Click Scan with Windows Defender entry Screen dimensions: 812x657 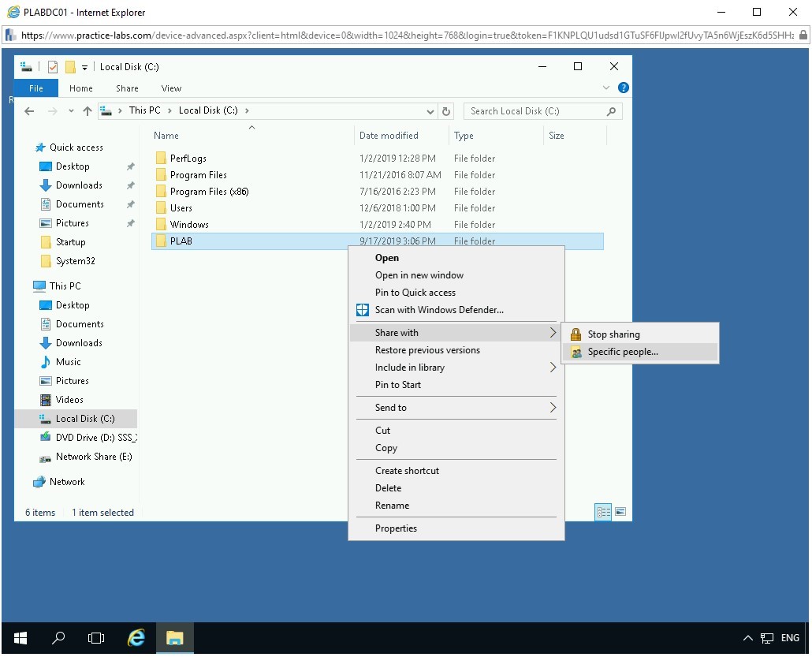pos(438,310)
